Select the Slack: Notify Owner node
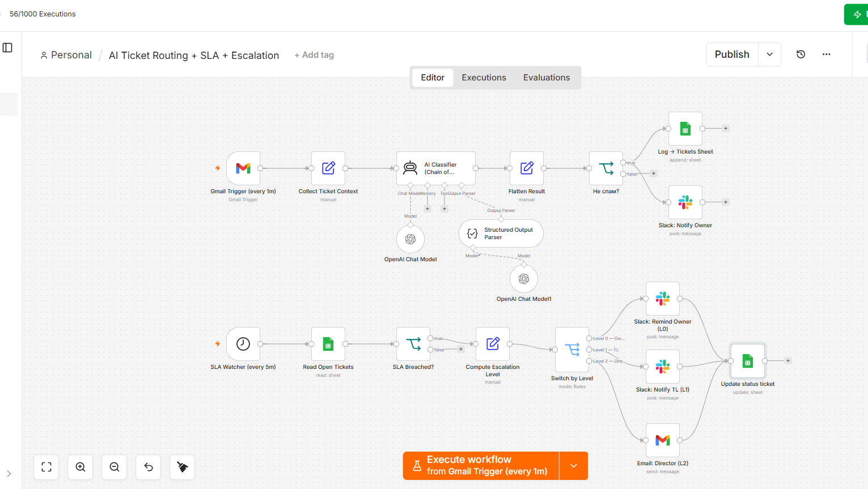Screen dimensions: 868x489 coord(685,202)
